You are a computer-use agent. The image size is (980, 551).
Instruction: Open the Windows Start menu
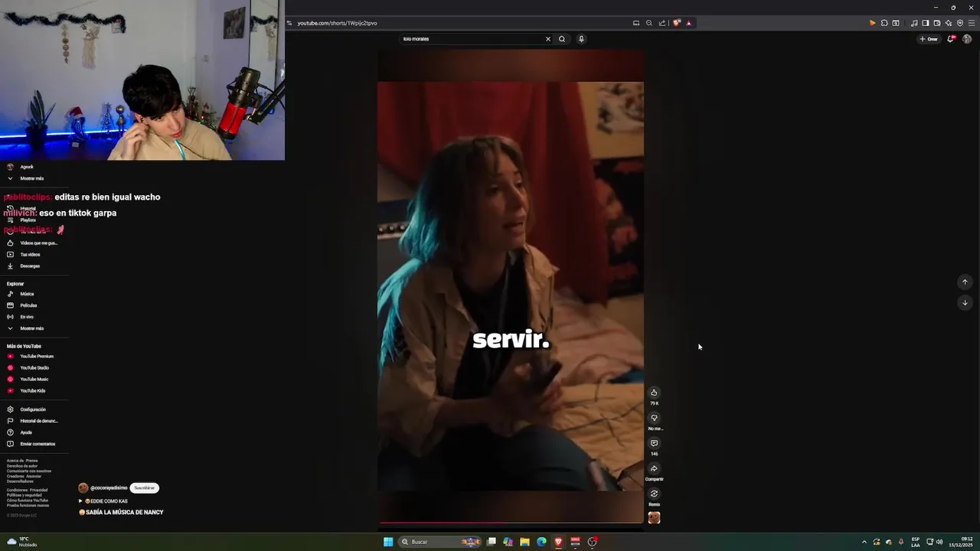click(388, 542)
